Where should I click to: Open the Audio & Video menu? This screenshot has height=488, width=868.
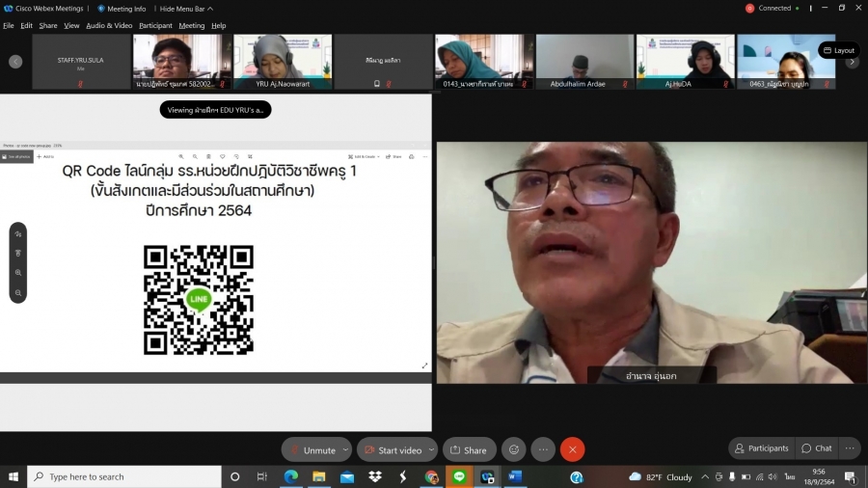click(109, 26)
